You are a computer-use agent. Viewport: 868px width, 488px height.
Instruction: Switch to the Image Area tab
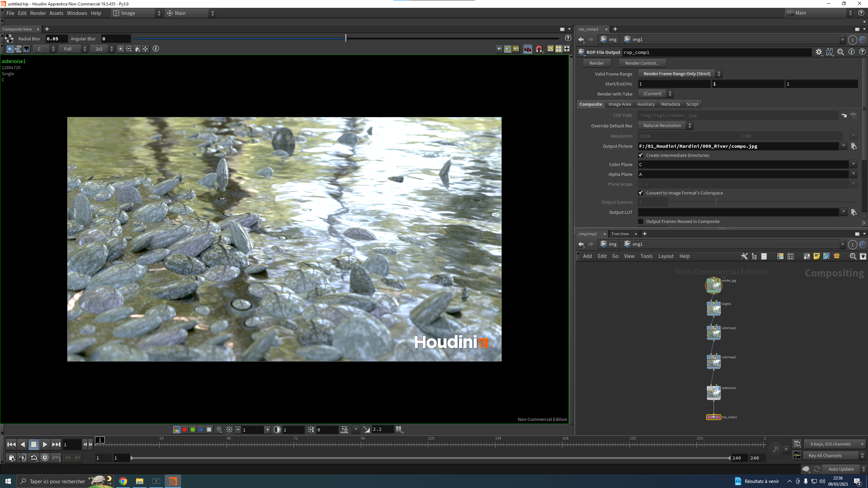pyautogui.click(x=619, y=104)
